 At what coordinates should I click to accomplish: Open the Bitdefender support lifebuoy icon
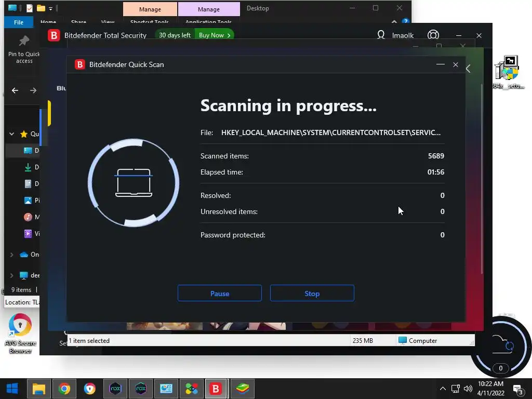tap(433, 35)
